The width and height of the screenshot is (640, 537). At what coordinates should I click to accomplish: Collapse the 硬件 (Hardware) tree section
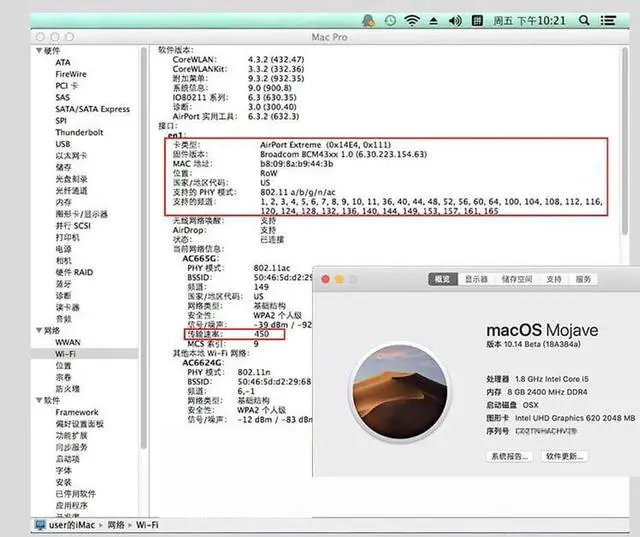(x=40, y=50)
